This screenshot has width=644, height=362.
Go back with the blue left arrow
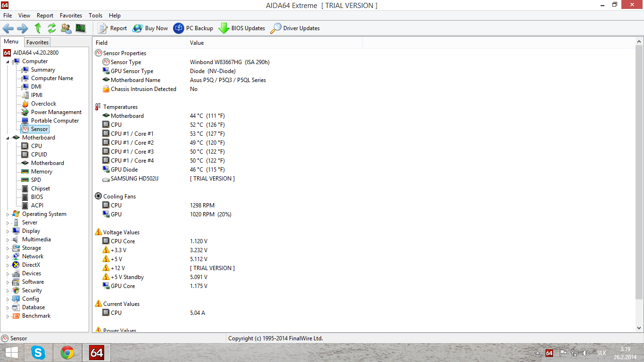point(8,28)
